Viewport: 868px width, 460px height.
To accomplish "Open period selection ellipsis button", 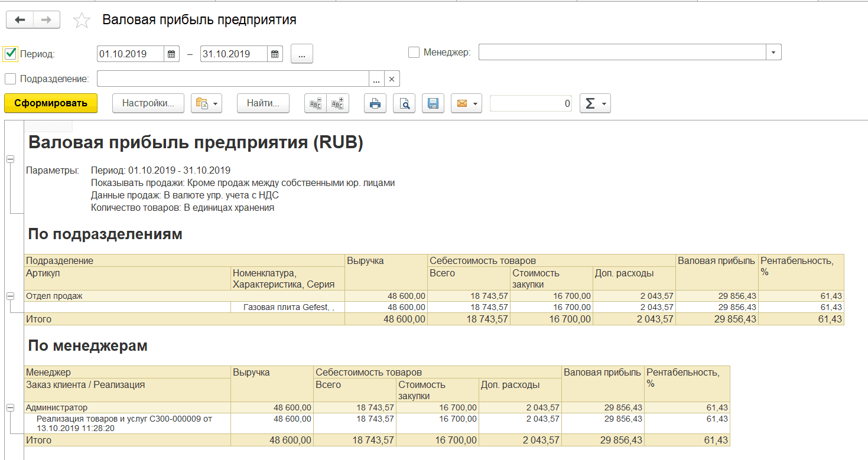I will coord(302,54).
